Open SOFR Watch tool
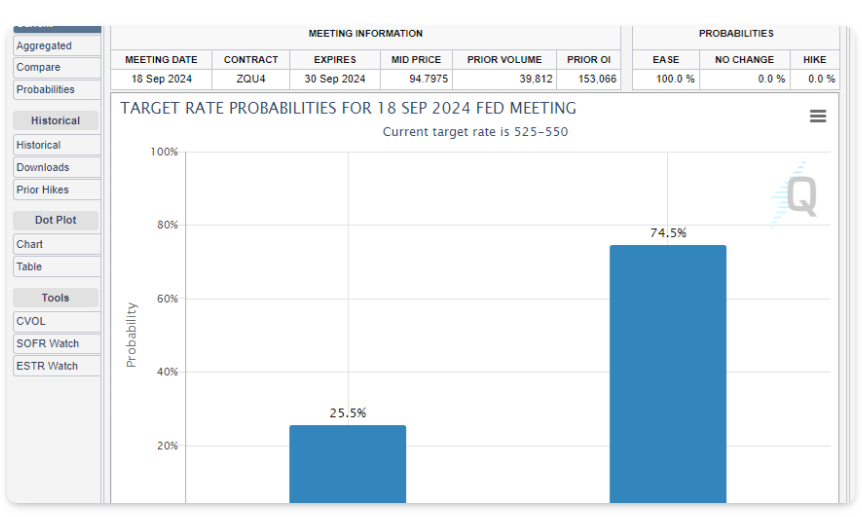 click(x=56, y=344)
